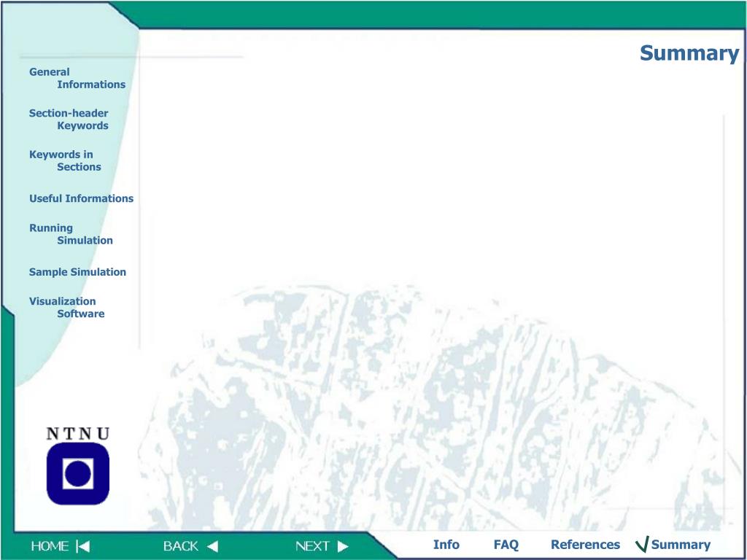The image size is (747, 560).
Task: Go to Keywords in Sections
Action: 65,160
